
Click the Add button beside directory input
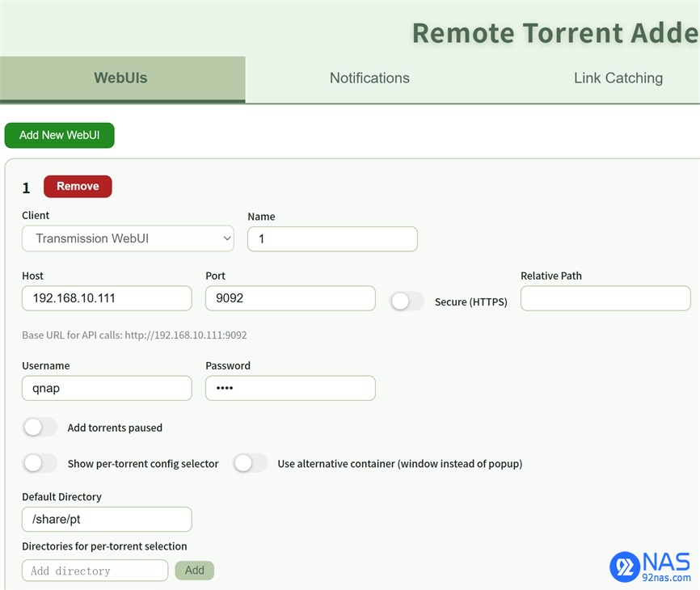195,571
